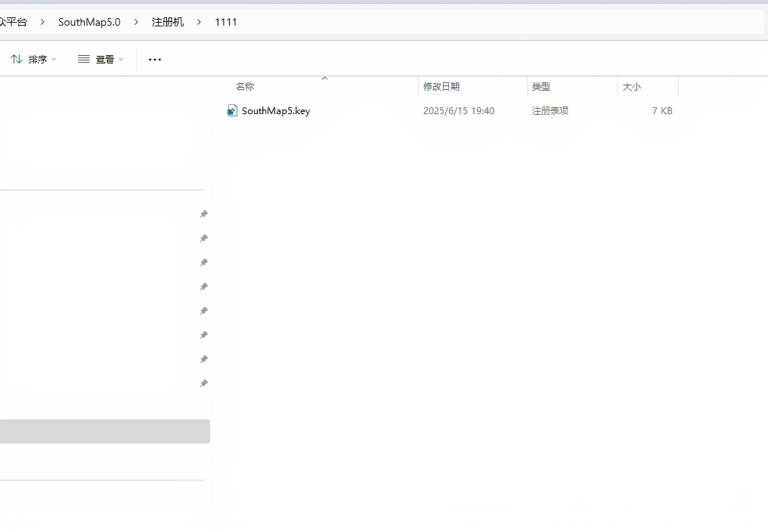Screen dimensions: 768x532
Task: Unpin the fourth quick access item
Action: (x=203, y=286)
